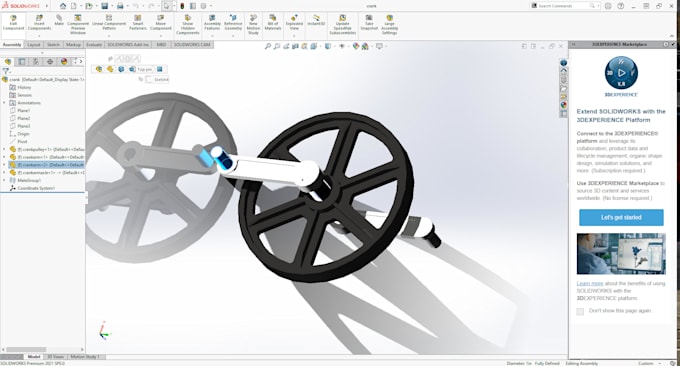The width and height of the screenshot is (680, 366).
Task: Open the FeatureManager design tree tab
Action: [8, 62]
